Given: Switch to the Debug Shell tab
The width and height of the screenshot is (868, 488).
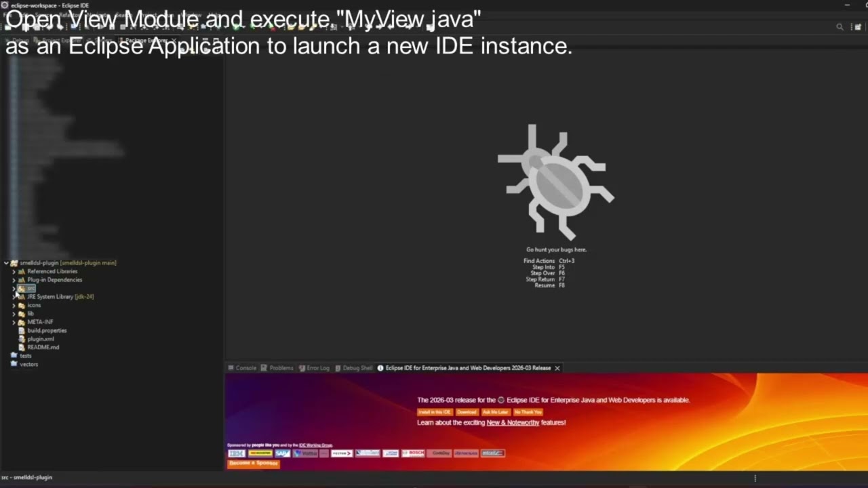Looking at the screenshot, I should [357, 367].
